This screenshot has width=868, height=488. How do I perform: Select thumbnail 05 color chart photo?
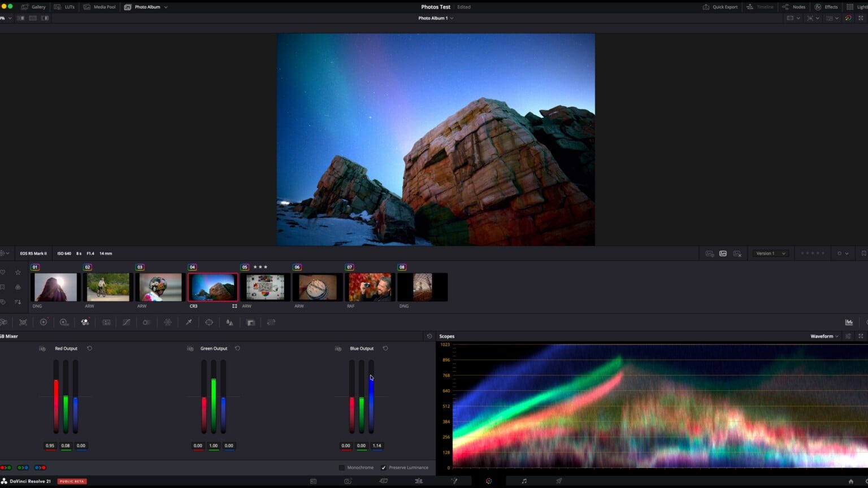click(265, 287)
